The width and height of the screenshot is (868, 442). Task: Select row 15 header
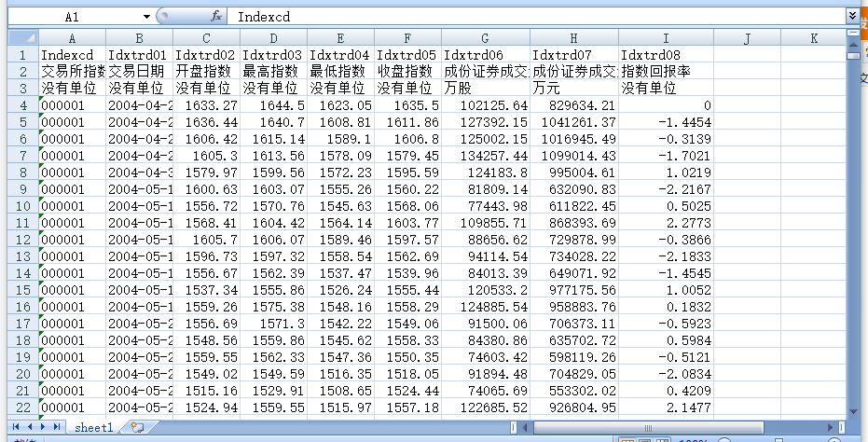(23, 290)
